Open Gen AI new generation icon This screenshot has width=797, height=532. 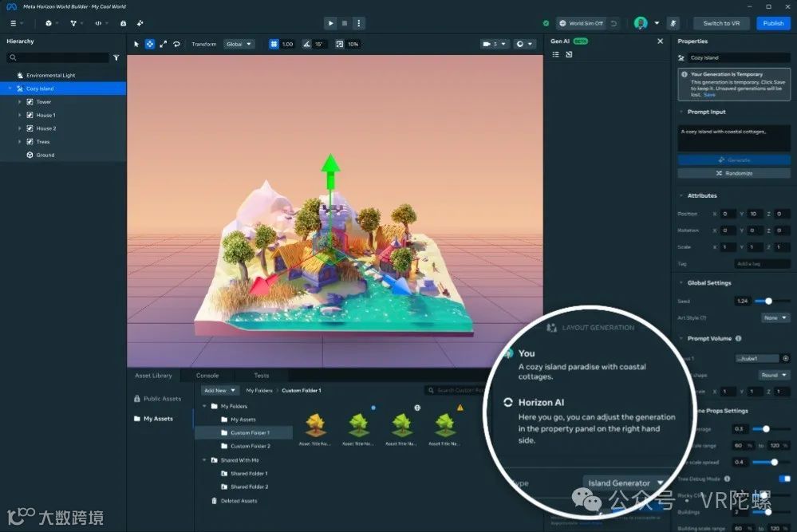570,54
